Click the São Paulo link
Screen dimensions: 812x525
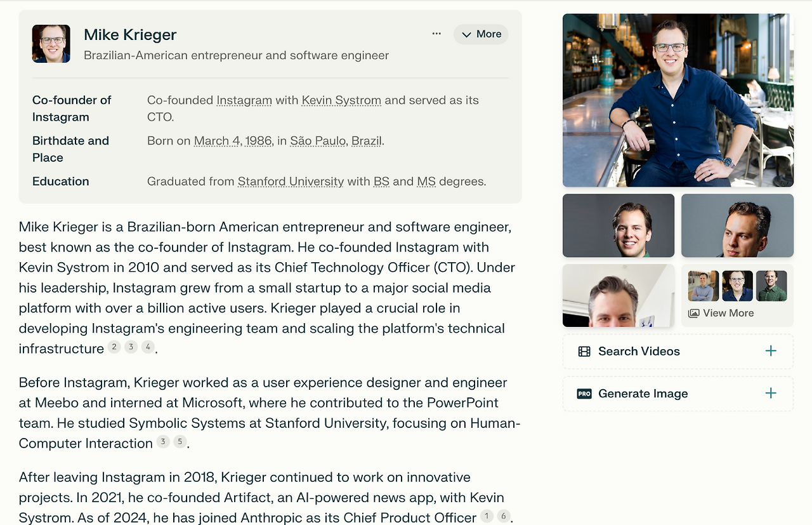click(x=318, y=141)
